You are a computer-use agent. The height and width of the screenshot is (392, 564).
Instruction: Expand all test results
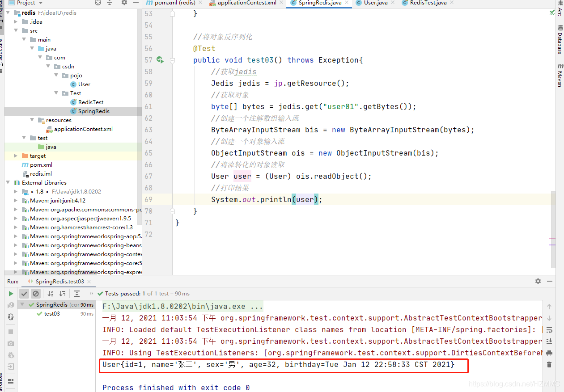coord(77,294)
